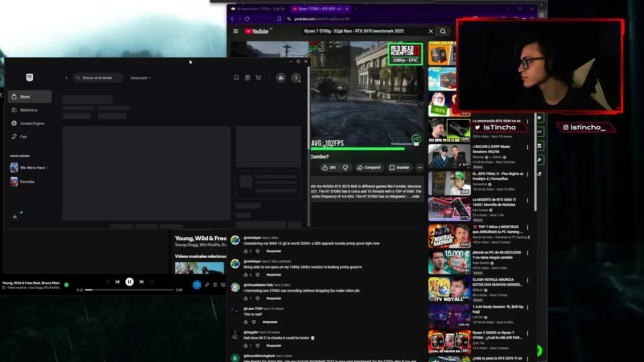The image size is (644, 362).
Task: Edit the YouTube search query field
Action: click(363, 31)
